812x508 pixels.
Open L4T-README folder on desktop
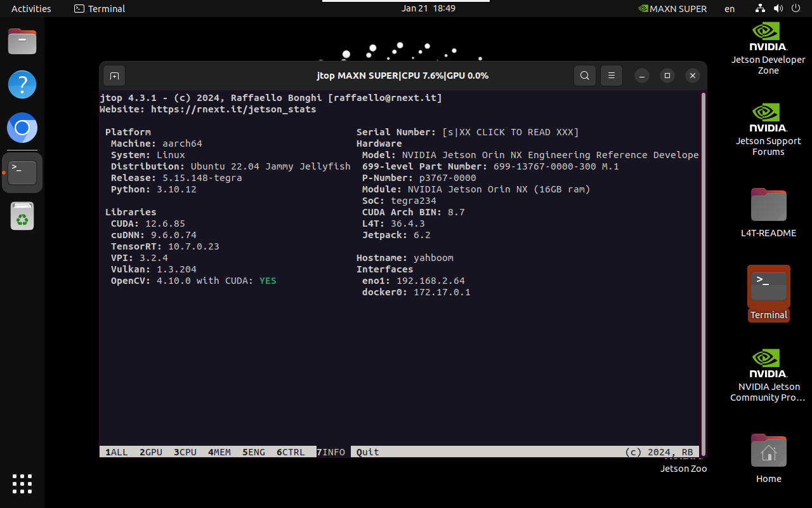pyautogui.click(x=768, y=212)
